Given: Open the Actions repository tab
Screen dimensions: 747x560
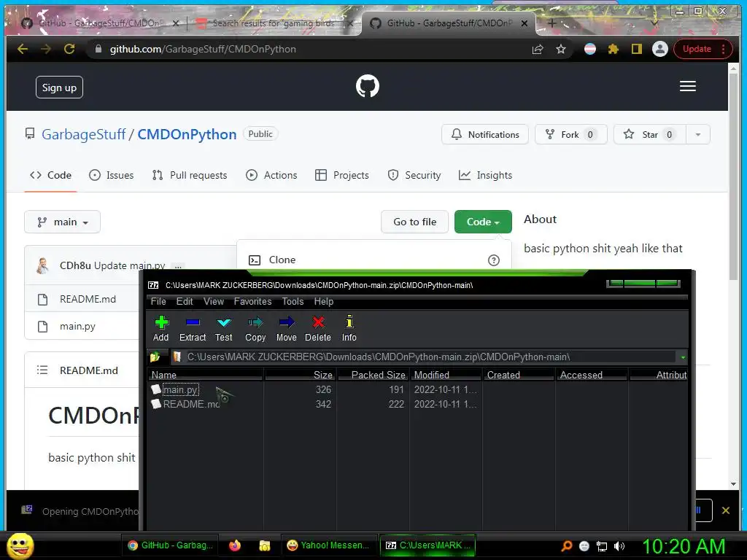Looking at the screenshot, I should click(271, 175).
